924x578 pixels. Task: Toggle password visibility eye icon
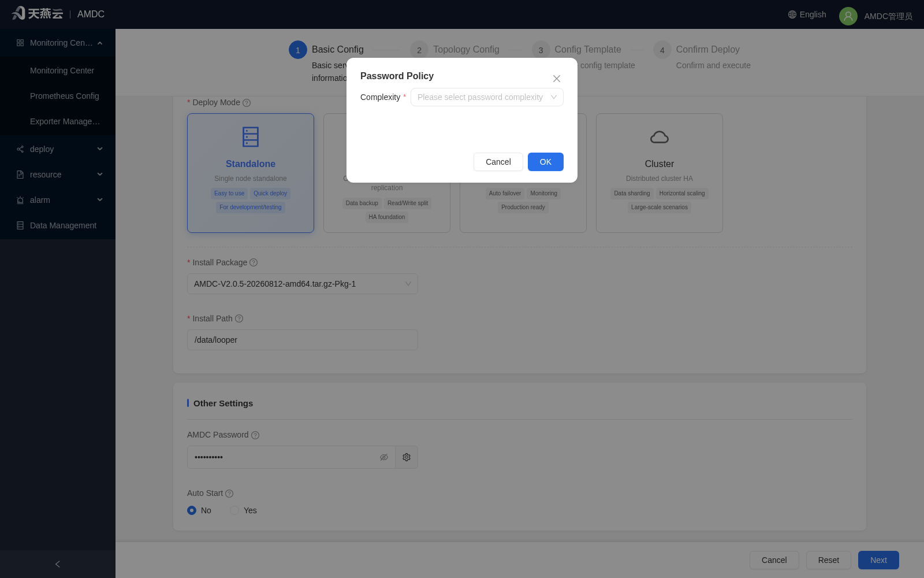tap(384, 457)
